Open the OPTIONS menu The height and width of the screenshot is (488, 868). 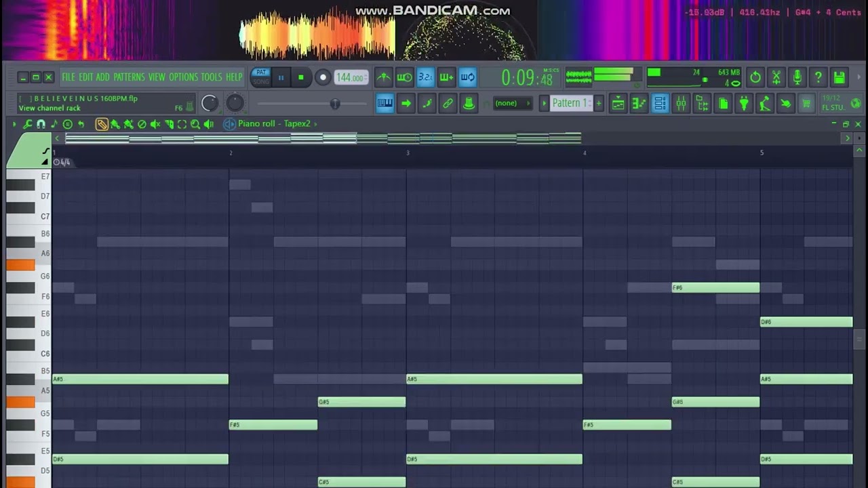183,77
